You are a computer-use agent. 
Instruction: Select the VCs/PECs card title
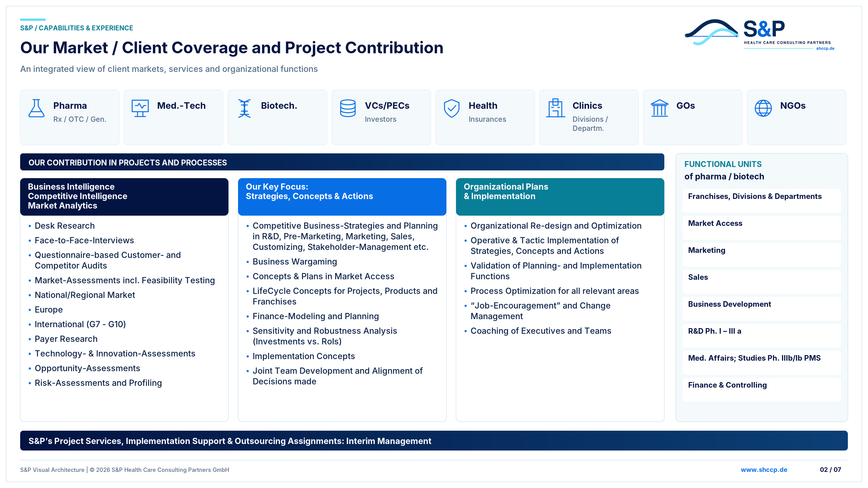[x=387, y=105]
